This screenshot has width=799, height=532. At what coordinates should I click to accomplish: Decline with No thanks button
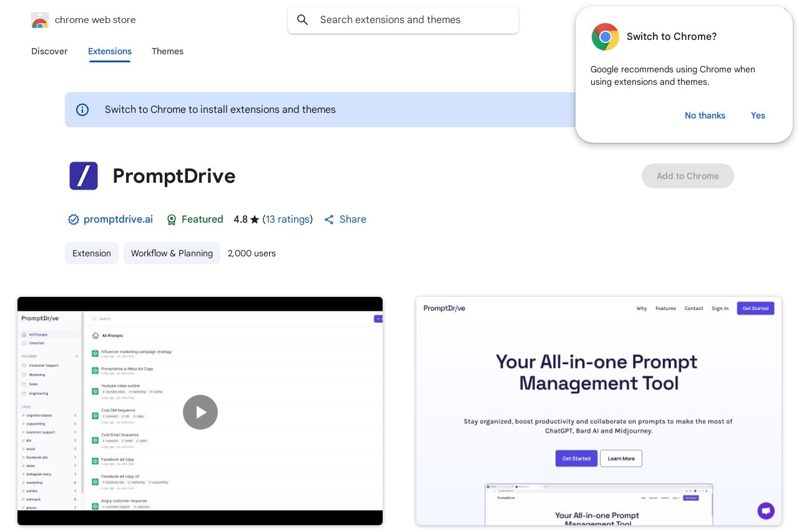(x=705, y=115)
